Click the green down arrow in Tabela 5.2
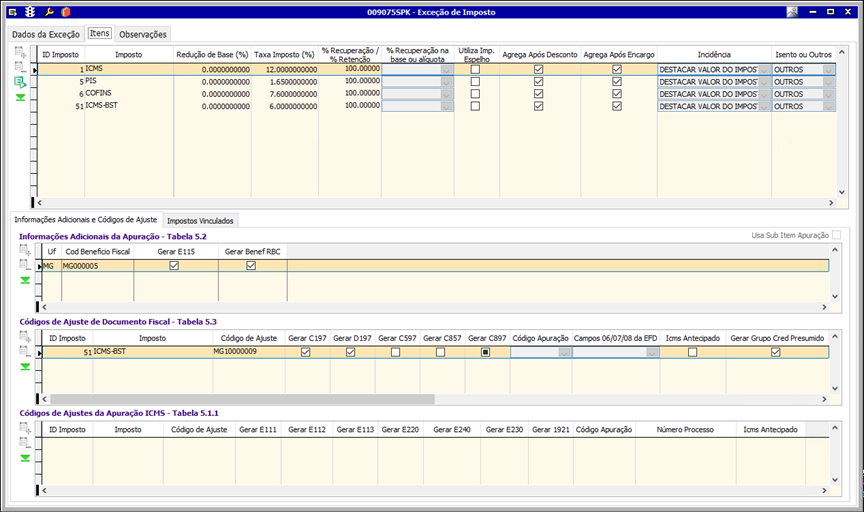This screenshot has height=512, width=864. [25, 281]
